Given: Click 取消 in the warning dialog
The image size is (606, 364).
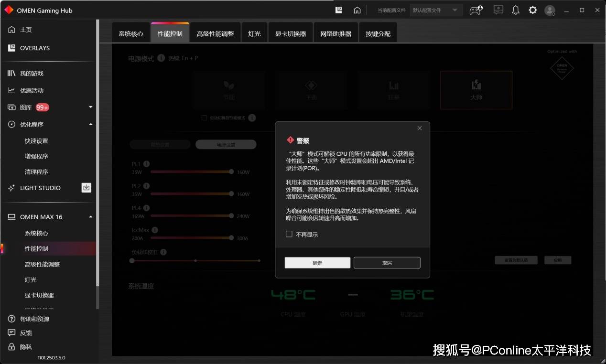Looking at the screenshot, I should pyautogui.click(x=387, y=263).
